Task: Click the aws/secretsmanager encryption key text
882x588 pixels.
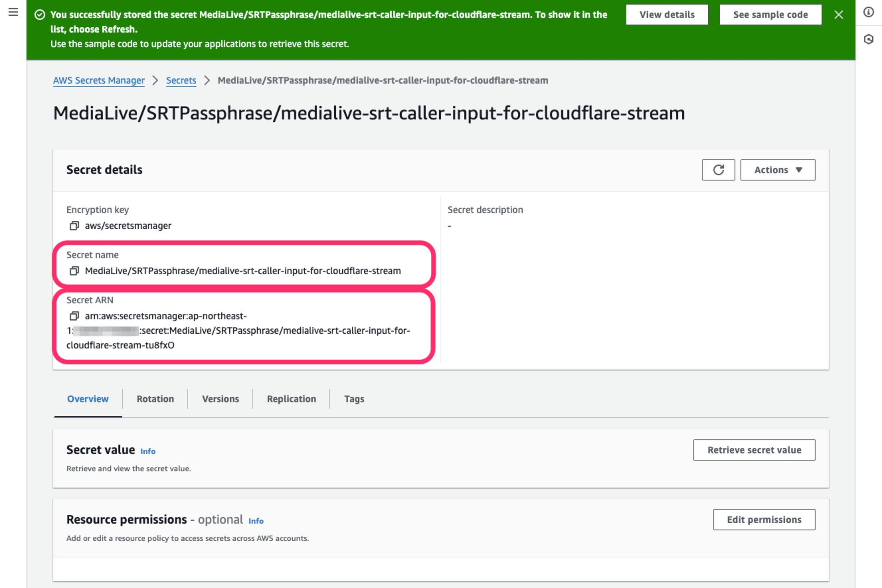Action: pos(128,226)
